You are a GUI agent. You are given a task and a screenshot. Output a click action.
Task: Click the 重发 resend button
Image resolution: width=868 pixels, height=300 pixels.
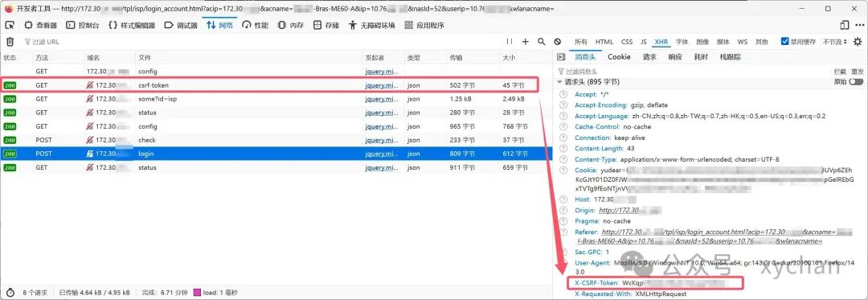857,72
